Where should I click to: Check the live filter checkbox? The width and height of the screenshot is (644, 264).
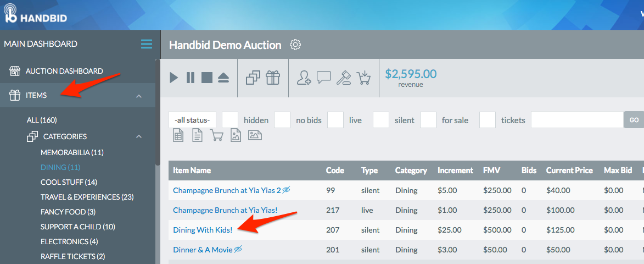[x=335, y=120]
